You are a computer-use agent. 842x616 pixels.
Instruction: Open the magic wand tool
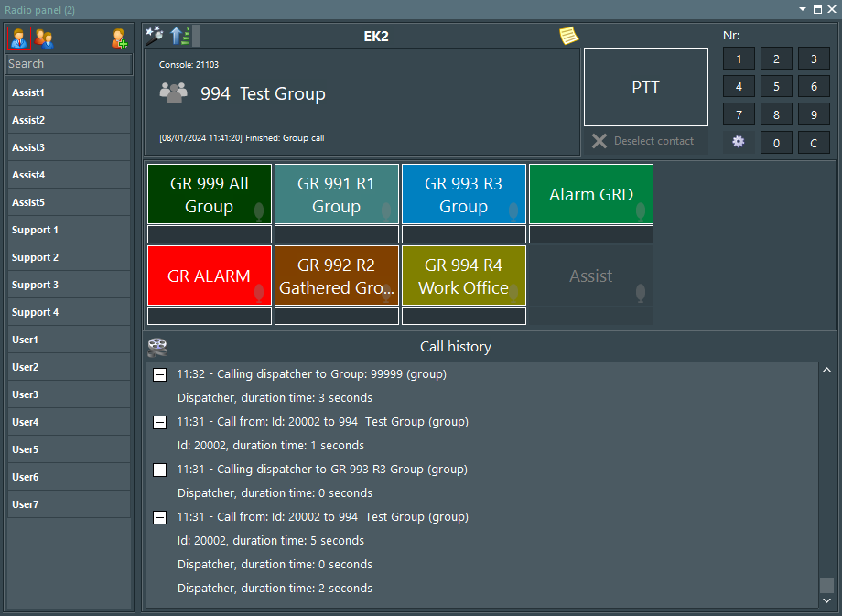[x=154, y=36]
